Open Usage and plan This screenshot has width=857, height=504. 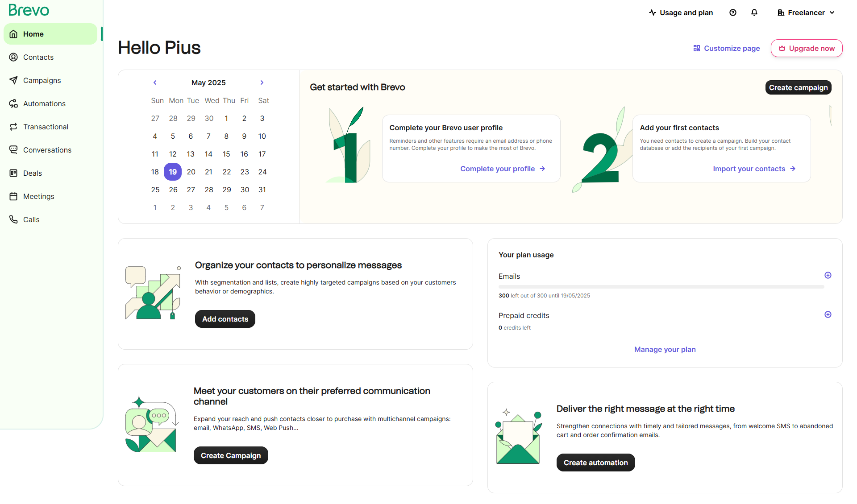[x=681, y=12]
